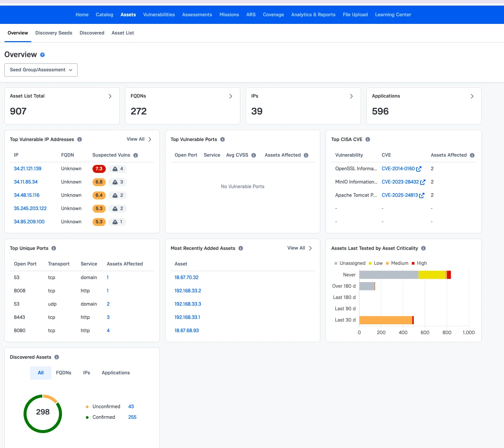Open the Seed Group/Assessment dropdown

(x=41, y=70)
